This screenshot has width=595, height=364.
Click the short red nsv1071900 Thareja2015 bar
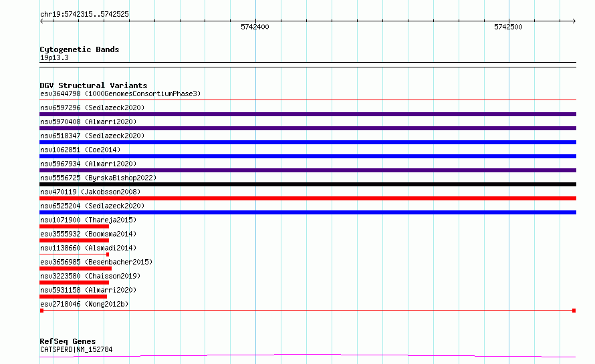[74, 226]
